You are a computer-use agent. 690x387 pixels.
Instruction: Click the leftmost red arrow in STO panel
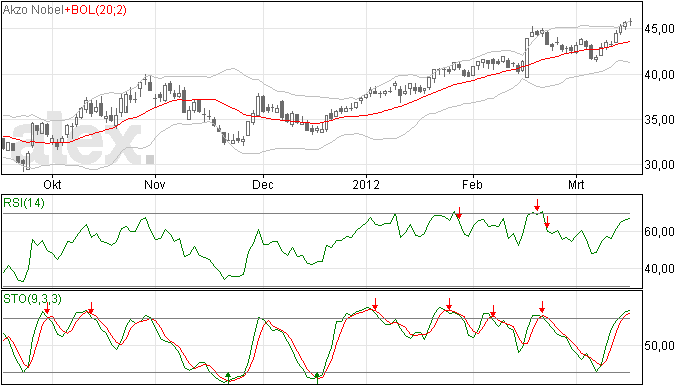pos(48,308)
